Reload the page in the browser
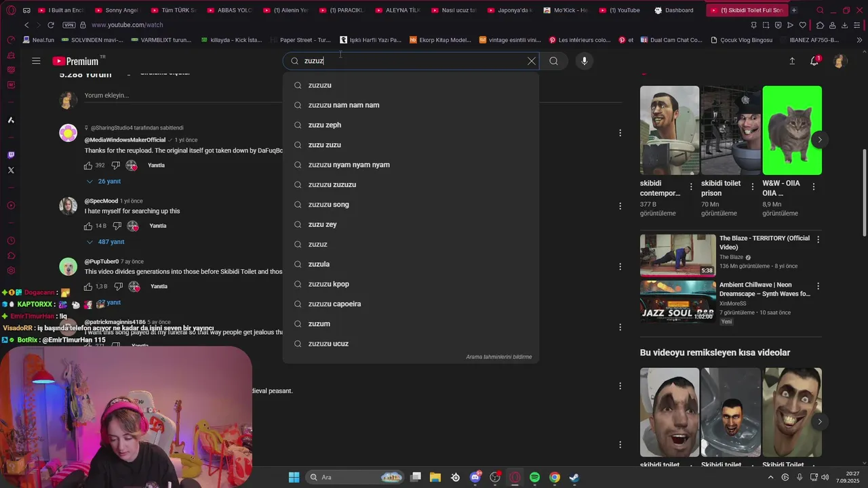Screen dimensions: 868x488 pyautogui.click(x=51, y=25)
